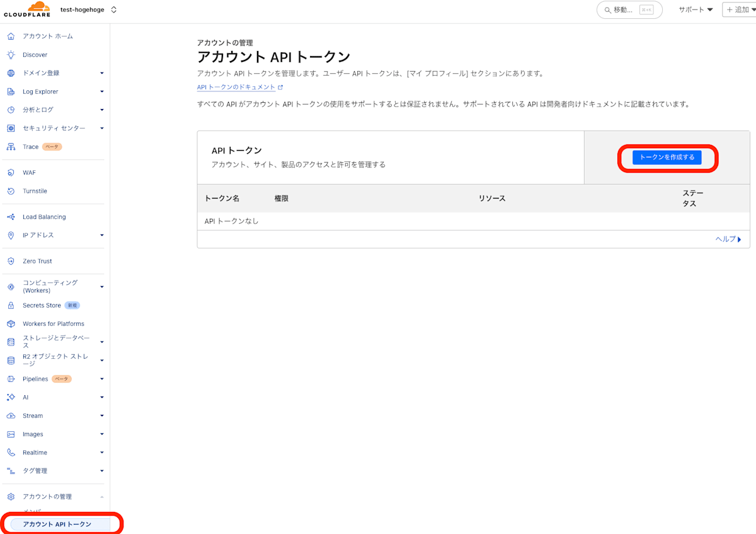
Task: Click the Workers for Platforms cube icon
Action: coord(11,323)
